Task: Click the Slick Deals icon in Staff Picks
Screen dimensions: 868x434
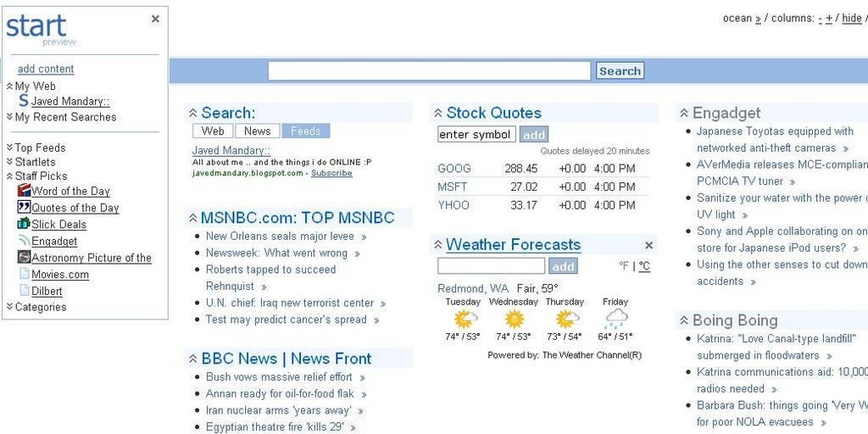Action: point(24,224)
